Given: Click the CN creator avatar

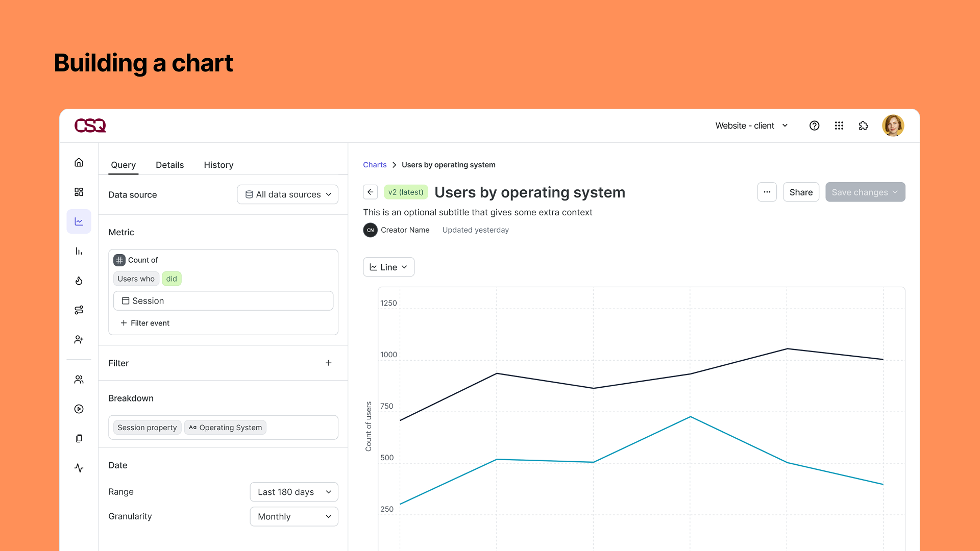Looking at the screenshot, I should [x=370, y=230].
